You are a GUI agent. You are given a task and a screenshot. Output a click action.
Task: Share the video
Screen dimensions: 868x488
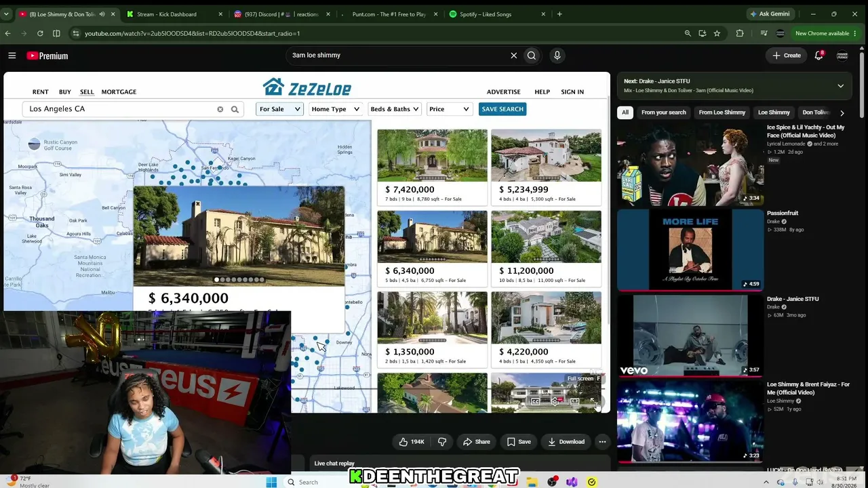[476, 442]
